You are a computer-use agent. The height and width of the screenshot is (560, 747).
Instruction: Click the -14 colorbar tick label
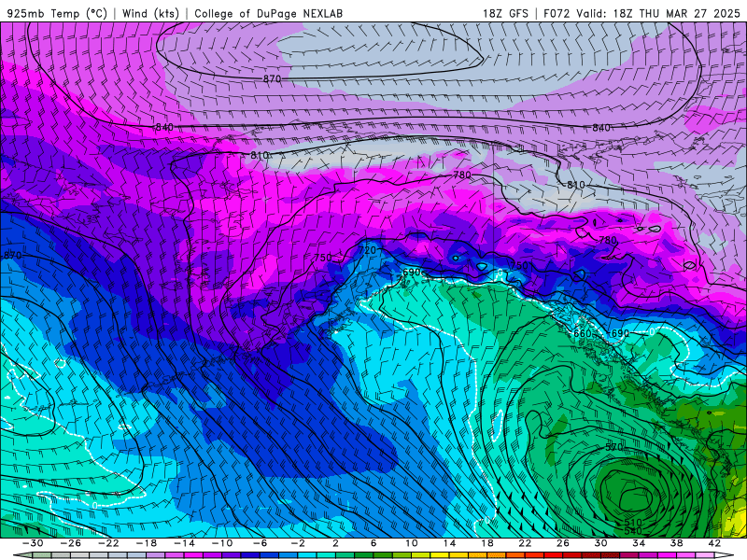[184, 543]
